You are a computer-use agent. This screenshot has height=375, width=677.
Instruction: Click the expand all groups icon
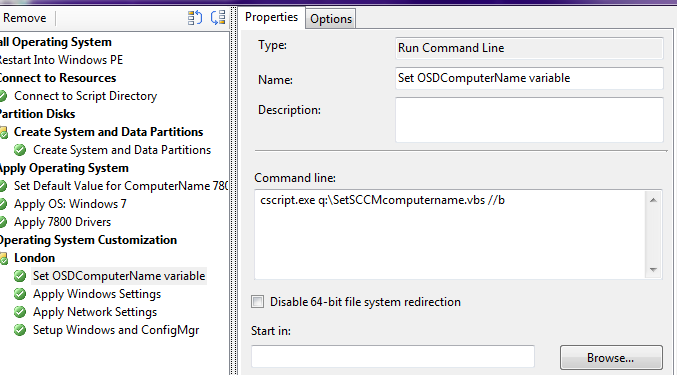[x=195, y=18]
